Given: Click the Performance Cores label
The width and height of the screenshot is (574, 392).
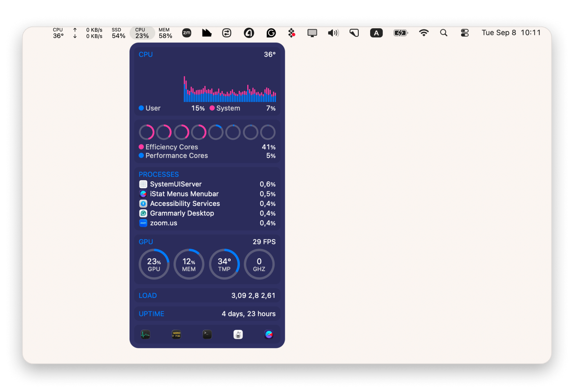Looking at the screenshot, I should (x=177, y=156).
